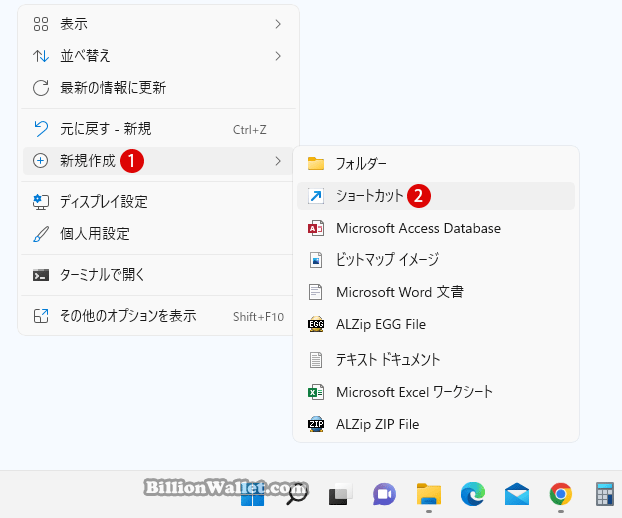This screenshot has height=518, width=622.
Task: Select ALZip EGG File in submenu
Action: 436,324
